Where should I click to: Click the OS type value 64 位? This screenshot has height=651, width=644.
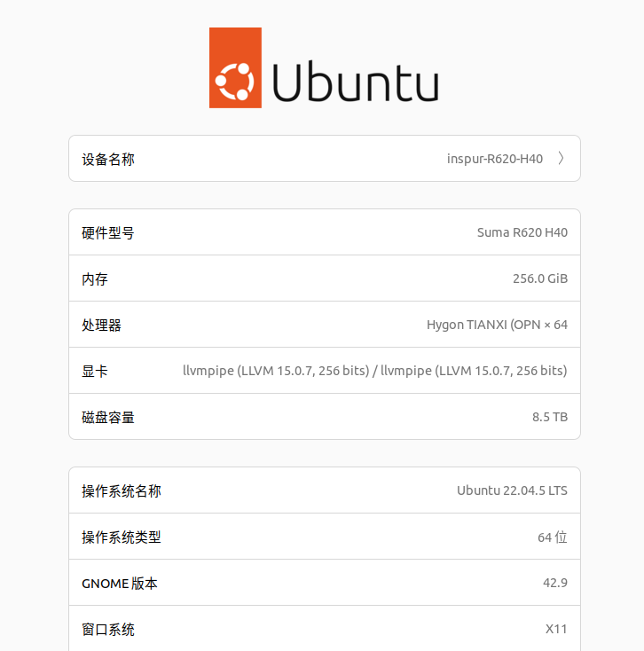point(553,537)
